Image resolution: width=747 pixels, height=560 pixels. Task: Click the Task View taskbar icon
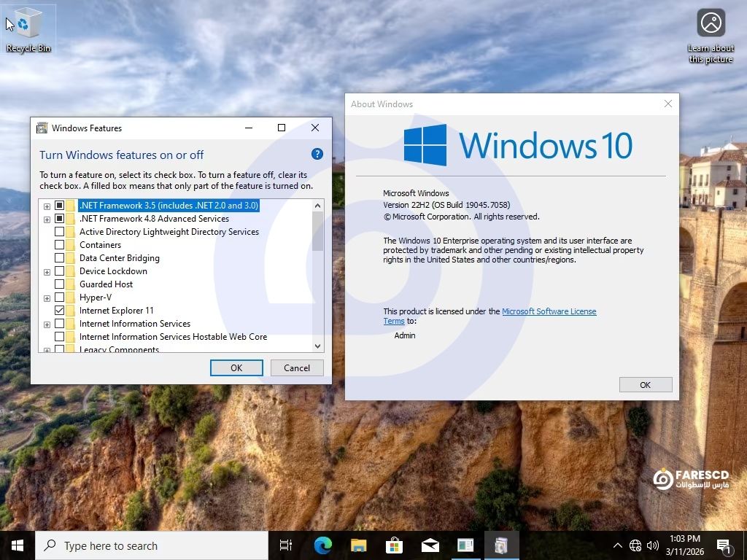[x=286, y=545]
